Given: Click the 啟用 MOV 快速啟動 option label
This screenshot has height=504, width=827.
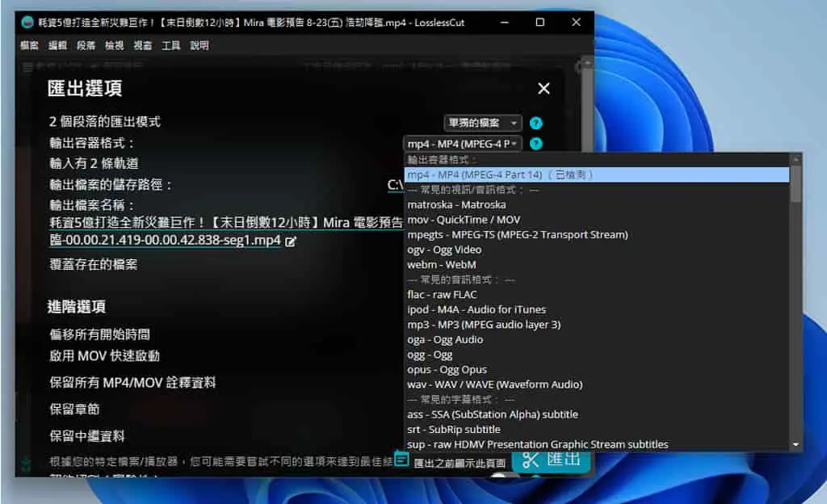Looking at the screenshot, I should pyautogui.click(x=104, y=356).
